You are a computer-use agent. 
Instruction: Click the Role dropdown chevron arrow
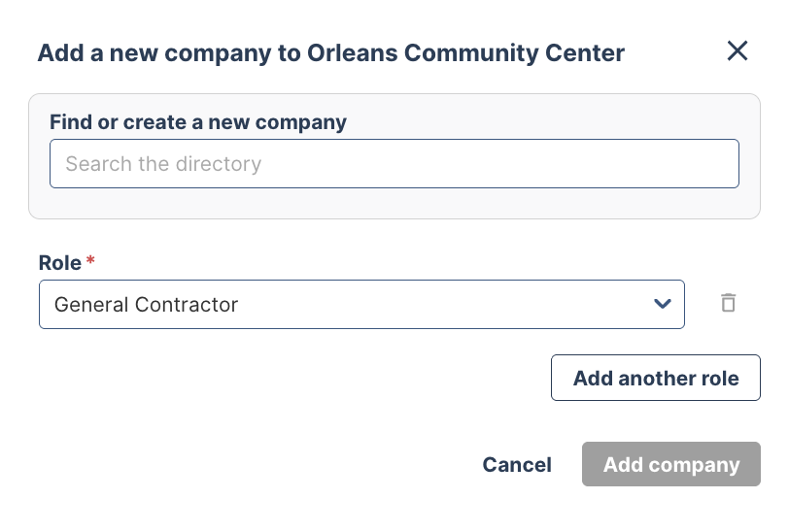click(x=663, y=305)
